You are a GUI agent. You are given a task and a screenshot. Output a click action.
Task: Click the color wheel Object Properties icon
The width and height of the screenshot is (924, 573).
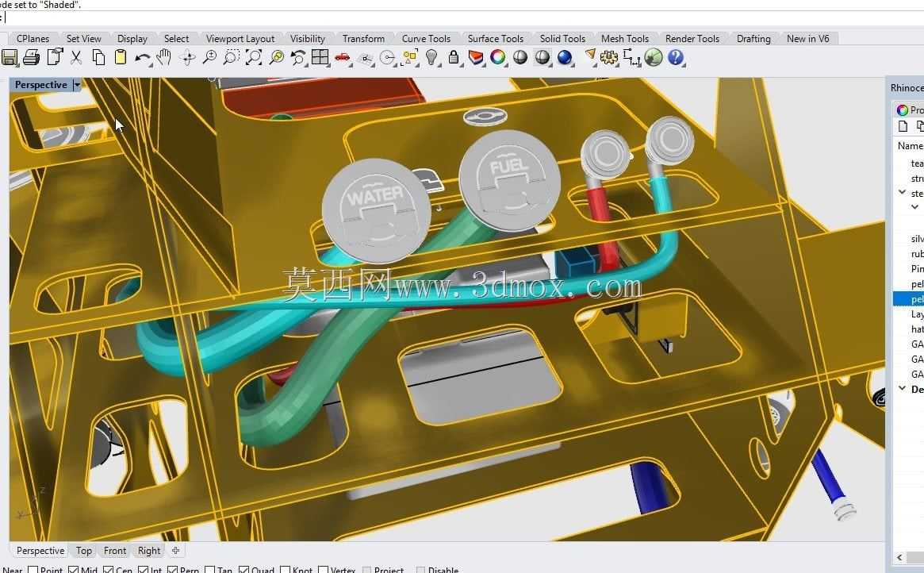[x=498, y=57]
